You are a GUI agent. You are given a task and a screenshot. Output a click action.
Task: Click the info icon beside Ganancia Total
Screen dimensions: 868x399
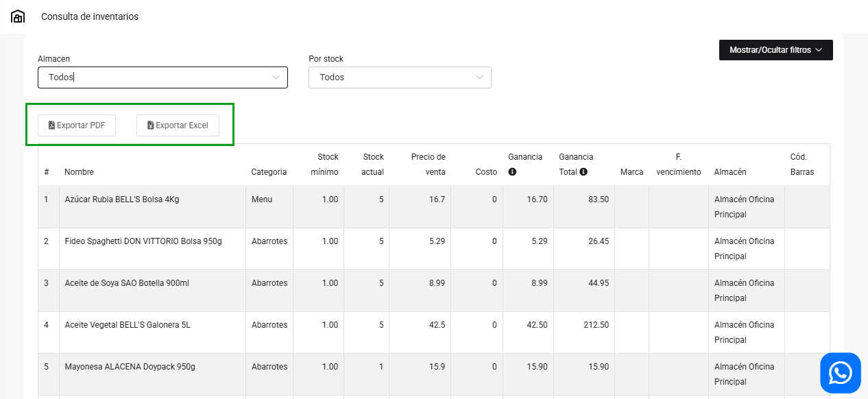pyautogui.click(x=583, y=172)
